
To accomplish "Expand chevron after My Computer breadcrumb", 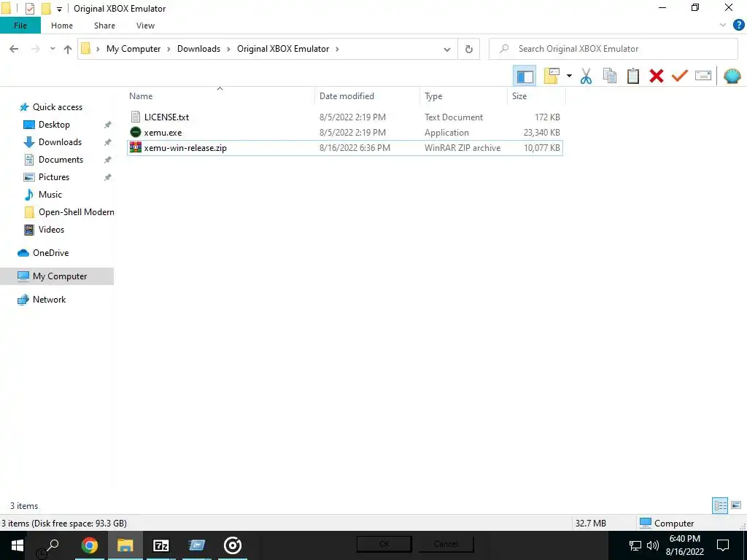I will [x=169, y=49].
